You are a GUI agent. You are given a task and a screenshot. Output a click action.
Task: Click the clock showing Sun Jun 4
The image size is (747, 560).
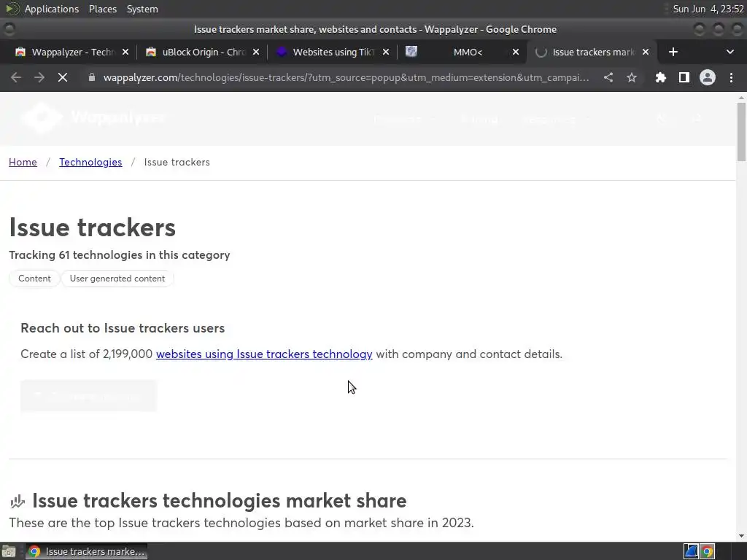708,9
